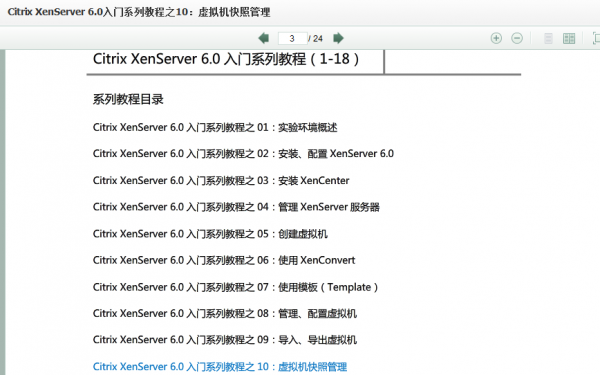
Task: Click the page number input field
Action: point(292,38)
